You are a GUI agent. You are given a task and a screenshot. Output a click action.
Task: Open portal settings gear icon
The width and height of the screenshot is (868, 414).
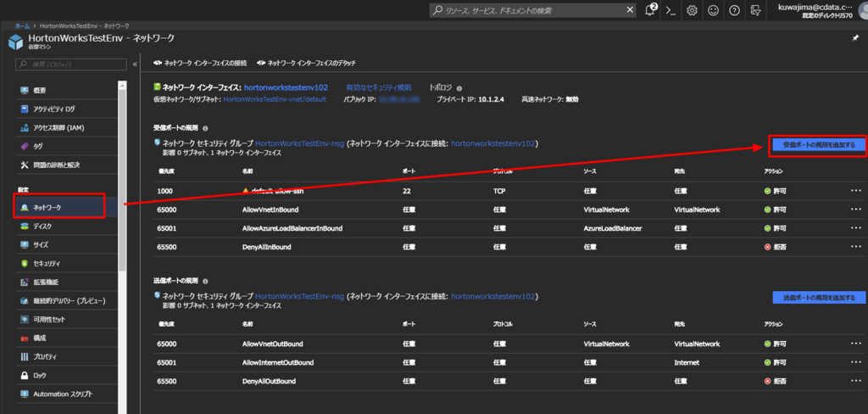692,10
